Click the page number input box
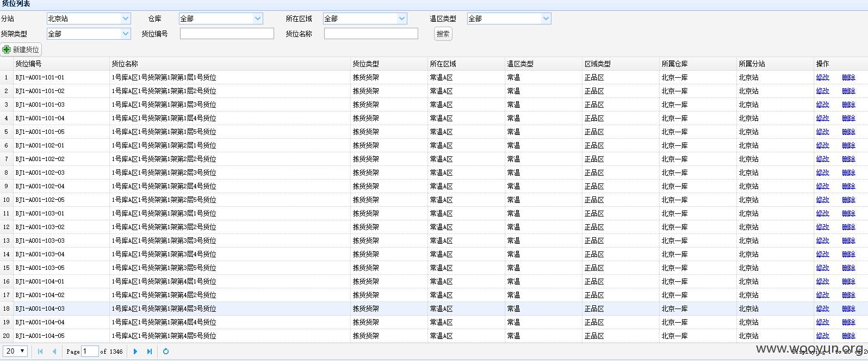The width and height of the screenshot is (868, 364). coord(90,351)
